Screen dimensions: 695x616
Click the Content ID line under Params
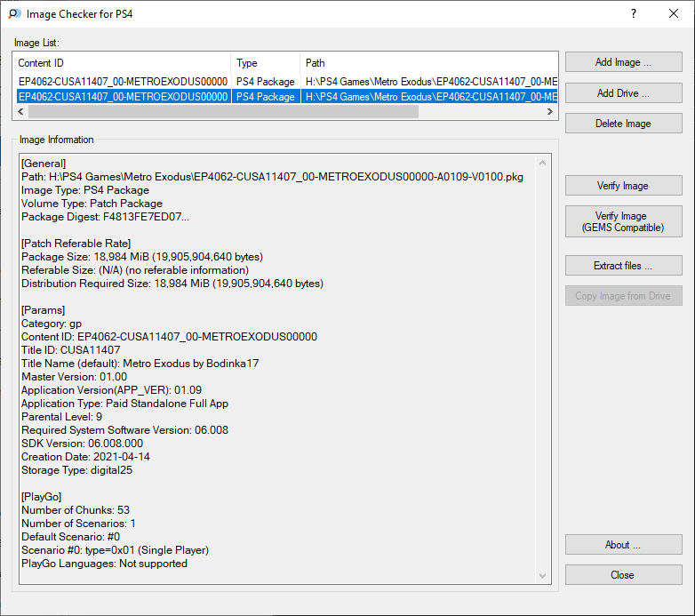[x=170, y=337]
